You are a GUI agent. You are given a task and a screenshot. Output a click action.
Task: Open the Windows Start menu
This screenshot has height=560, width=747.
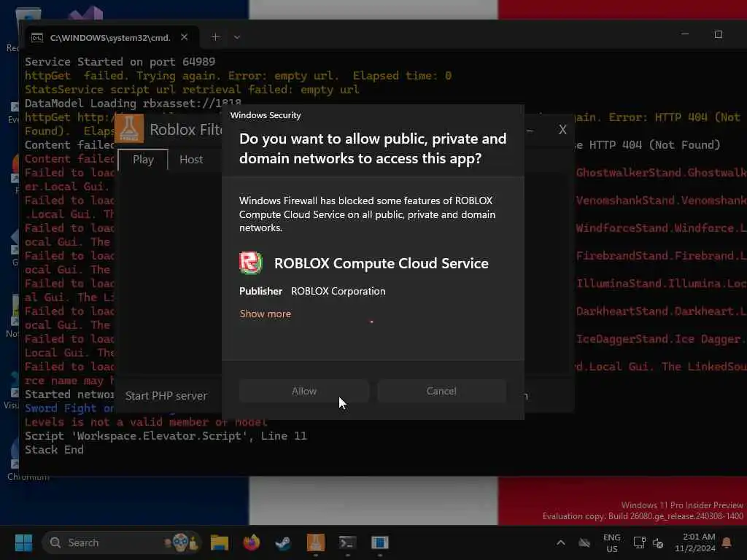coord(23,542)
